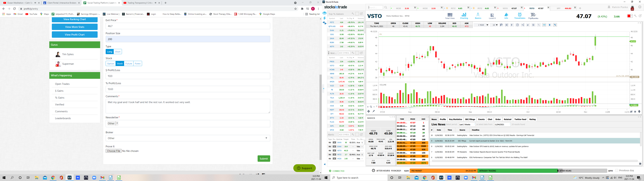Screen dimensions: 644x181
Task: Open the Last 2 Weeks period dropdown
Action: coord(467,125)
